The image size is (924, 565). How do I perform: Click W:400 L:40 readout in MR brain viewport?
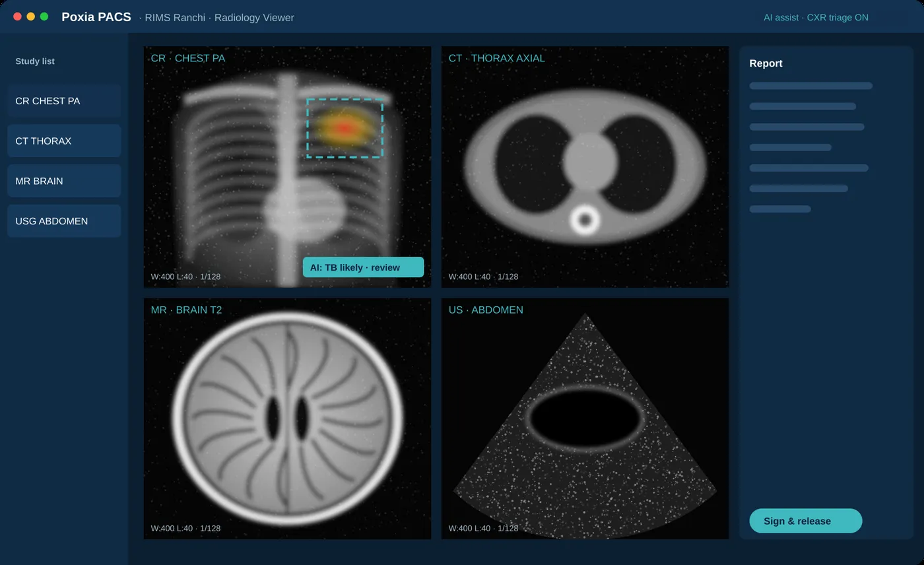point(185,528)
